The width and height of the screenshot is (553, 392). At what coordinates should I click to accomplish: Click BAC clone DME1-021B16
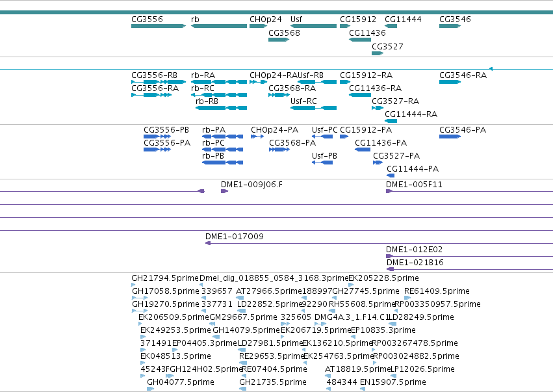tap(470, 269)
